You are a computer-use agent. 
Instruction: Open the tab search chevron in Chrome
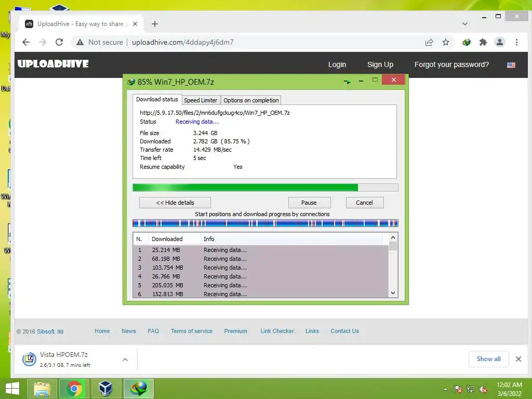pyautogui.click(x=465, y=24)
